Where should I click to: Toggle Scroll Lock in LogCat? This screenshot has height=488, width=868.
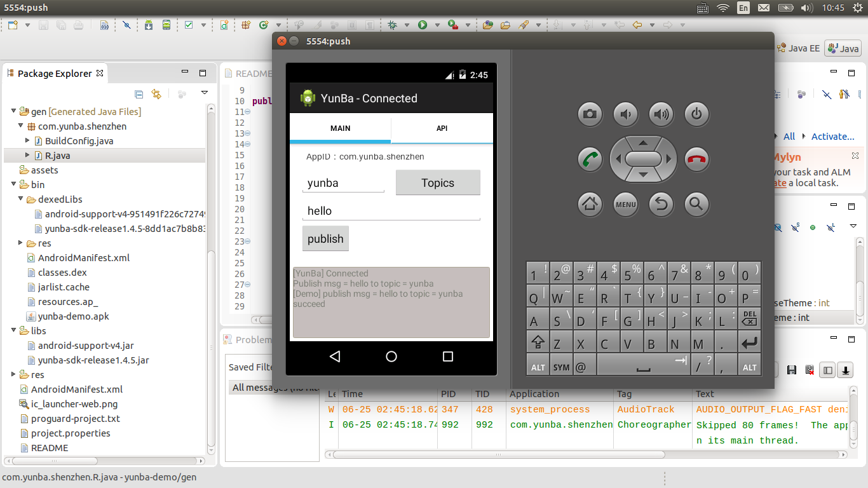pyautogui.click(x=846, y=370)
